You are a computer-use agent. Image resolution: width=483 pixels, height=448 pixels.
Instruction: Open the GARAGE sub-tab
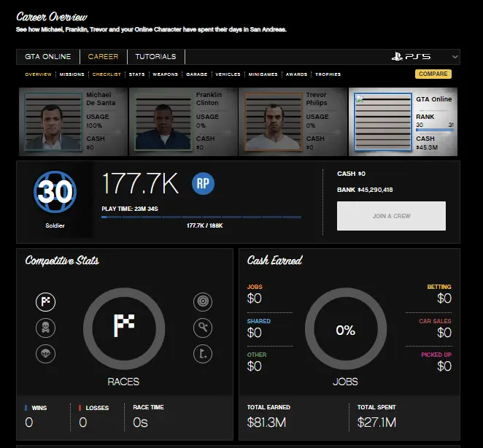coord(196,74)
